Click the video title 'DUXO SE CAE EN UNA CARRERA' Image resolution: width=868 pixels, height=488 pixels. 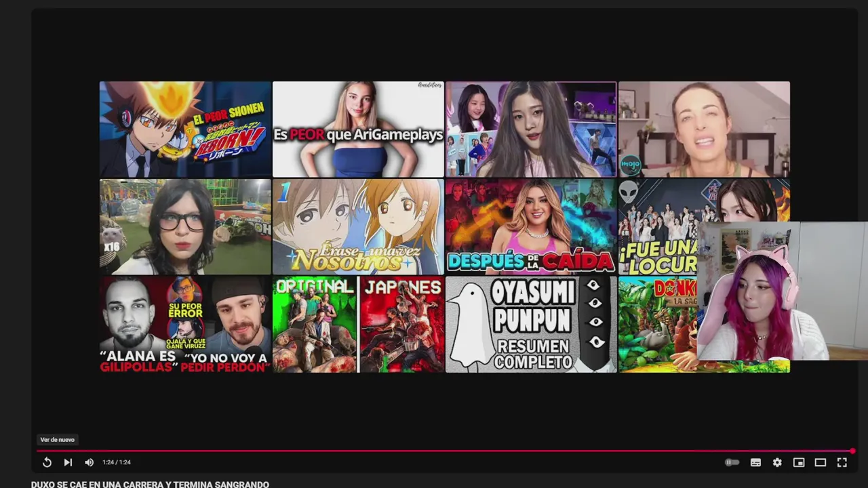point(150,484)
